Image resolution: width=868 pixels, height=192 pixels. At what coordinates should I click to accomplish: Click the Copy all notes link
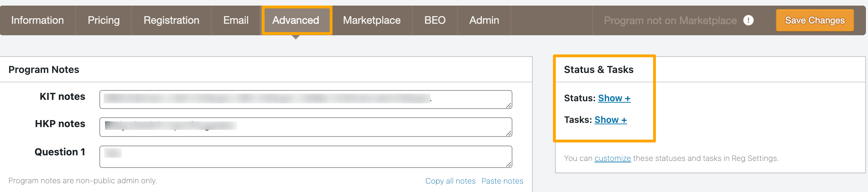[450, 181]
